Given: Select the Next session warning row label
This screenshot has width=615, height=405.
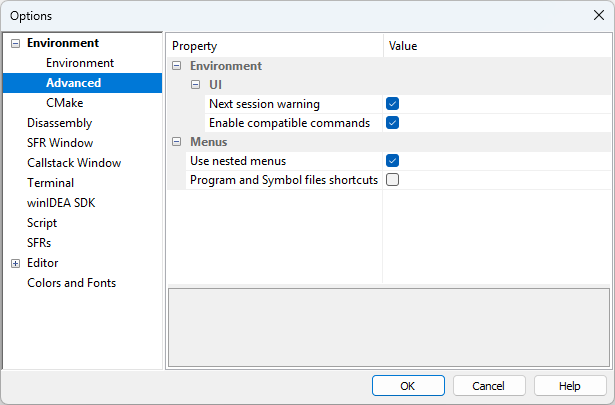Looking at the screenshot, I should pos(264,104).
